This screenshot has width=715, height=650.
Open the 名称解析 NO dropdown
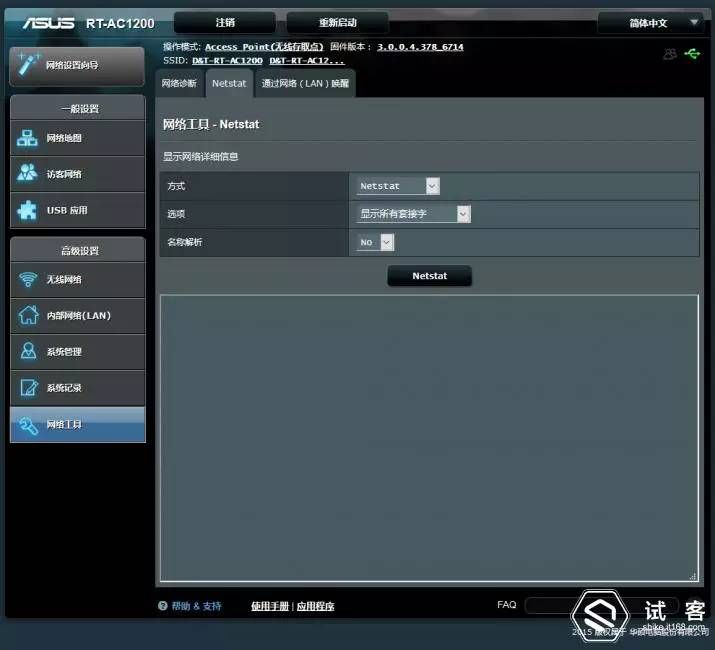[375, 242]
